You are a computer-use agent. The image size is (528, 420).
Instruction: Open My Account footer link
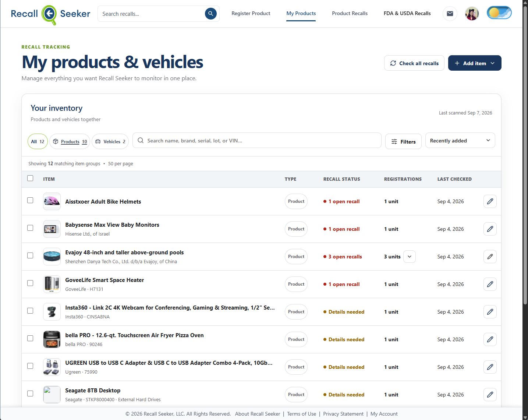[384, 414]
